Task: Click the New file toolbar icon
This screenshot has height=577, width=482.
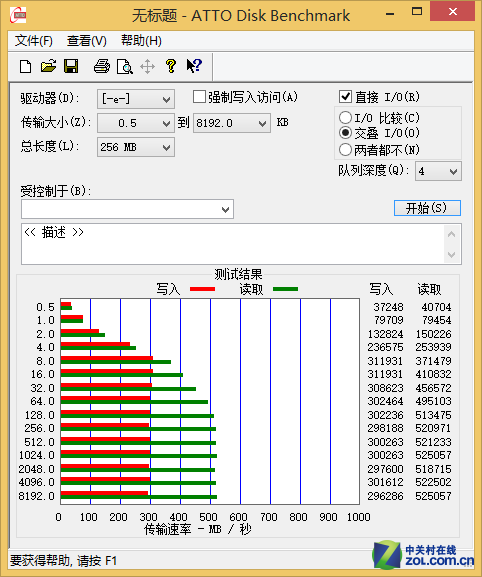Action: click(25, 67)
